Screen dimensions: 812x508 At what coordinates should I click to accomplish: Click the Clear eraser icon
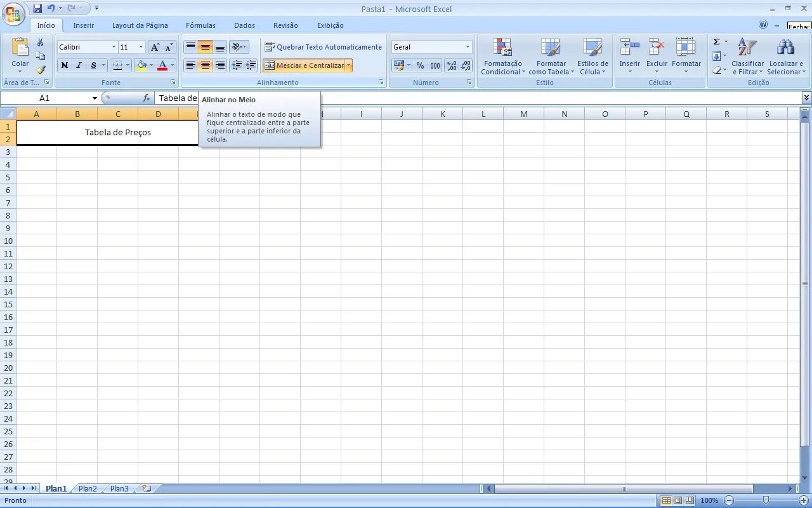[716, 70]
